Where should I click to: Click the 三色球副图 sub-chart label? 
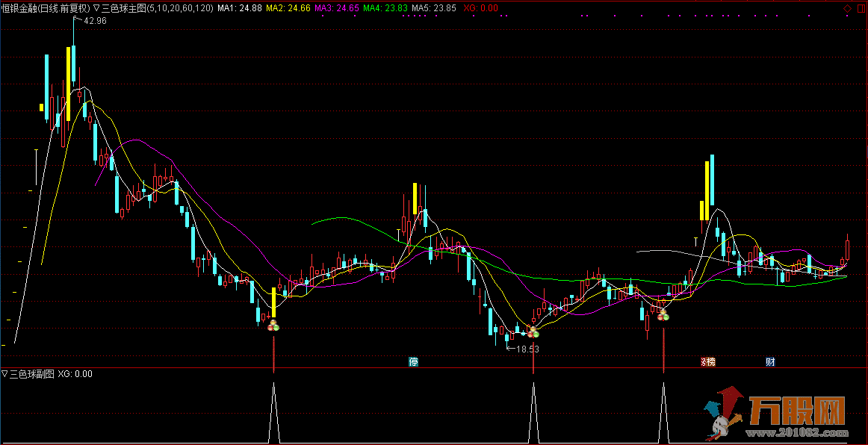32,374
